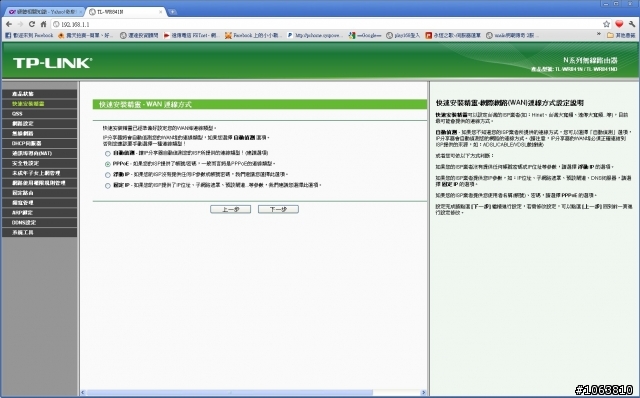
Task: Click the 上一步 previous button
Action: point(231,209)
